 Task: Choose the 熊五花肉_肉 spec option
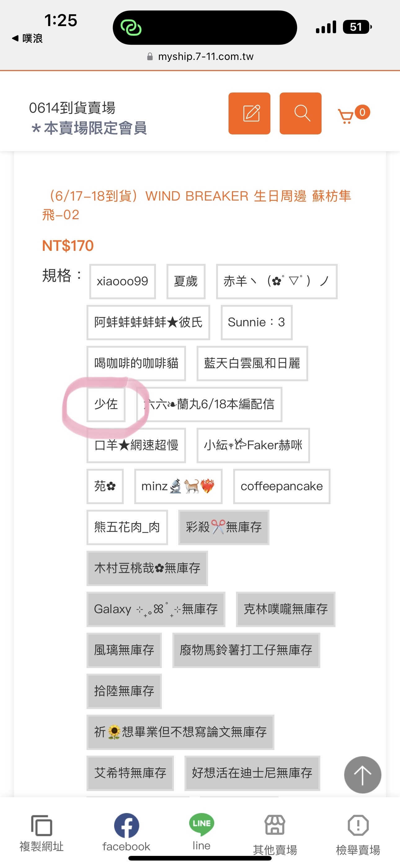(x=127, y=527)
